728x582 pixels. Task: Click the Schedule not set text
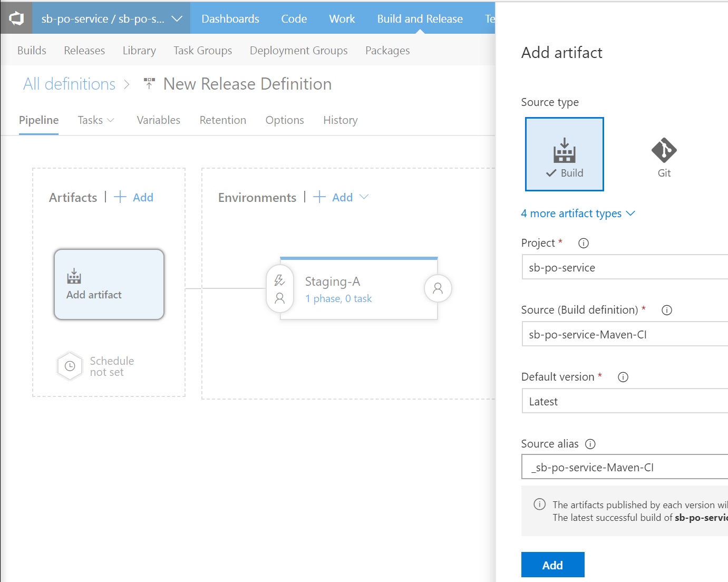(112, 366)
